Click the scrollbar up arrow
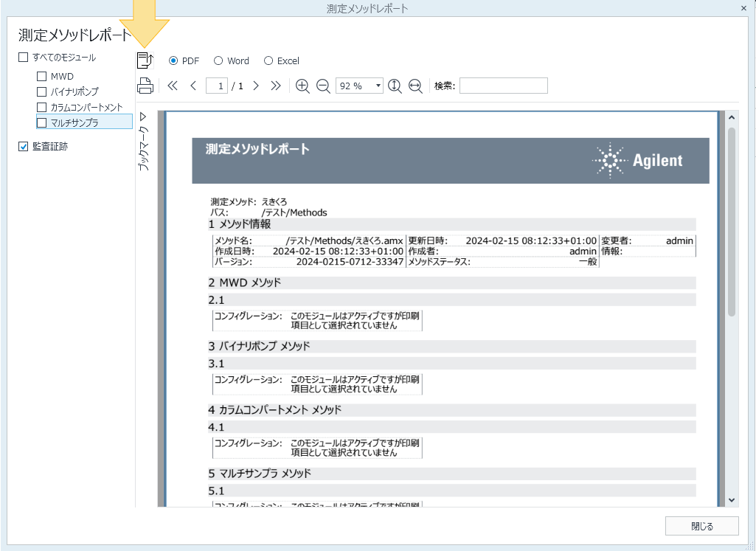The image size is (756, 551). click(732, 117)
